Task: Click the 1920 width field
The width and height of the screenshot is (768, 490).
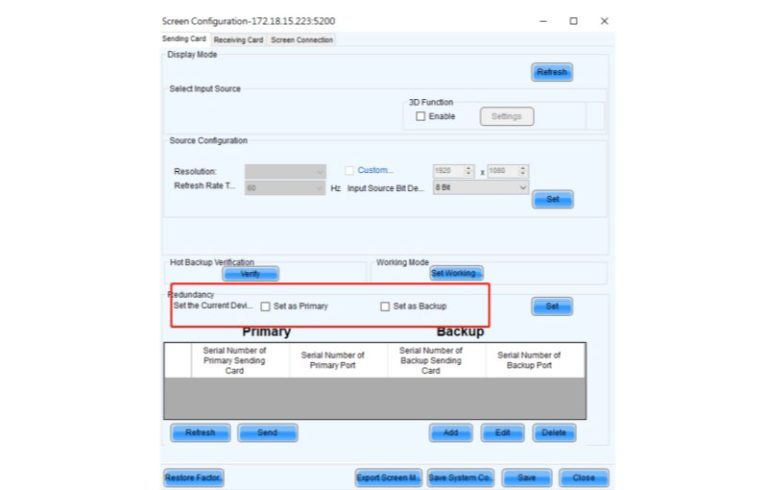Action: [x=448, y=171]
